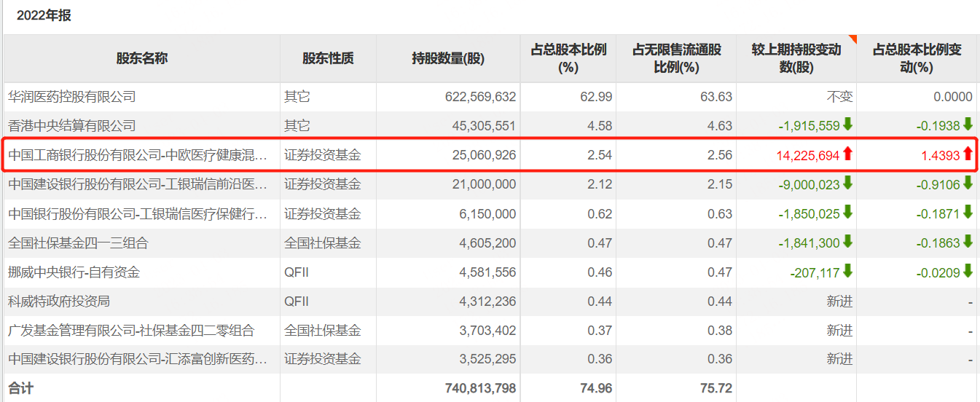Image resolution: width=980 pixels, height=402 pixels.
Task: Click the 持股数量(股) column header
Action: click(x=448, y=58)
